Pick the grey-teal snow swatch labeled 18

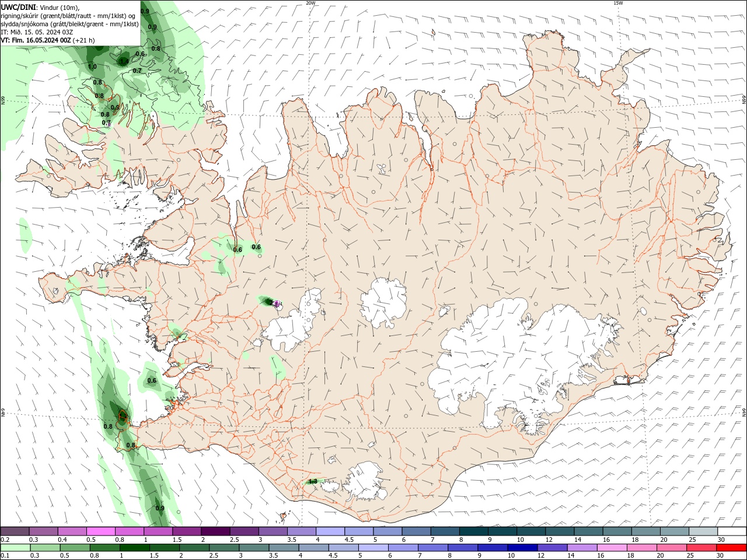(645, 531)
